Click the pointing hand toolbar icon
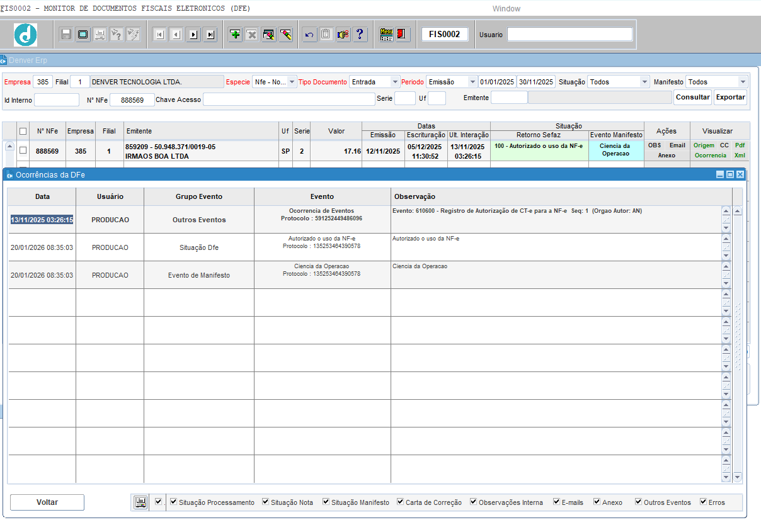 (x=343, y=34)
